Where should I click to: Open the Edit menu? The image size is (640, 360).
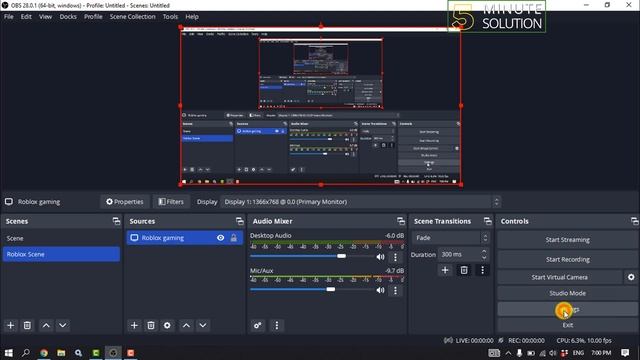click(x=26, y=17)
